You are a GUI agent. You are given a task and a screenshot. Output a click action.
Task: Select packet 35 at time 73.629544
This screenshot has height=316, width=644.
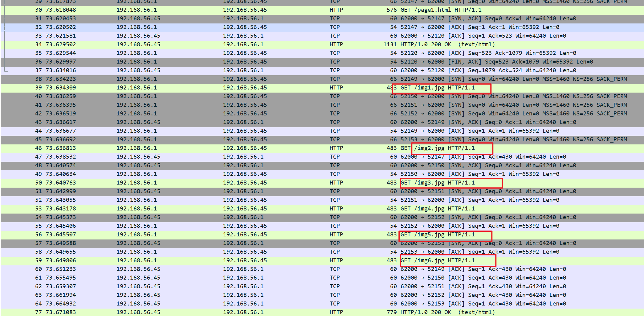(x=322, y=53)
